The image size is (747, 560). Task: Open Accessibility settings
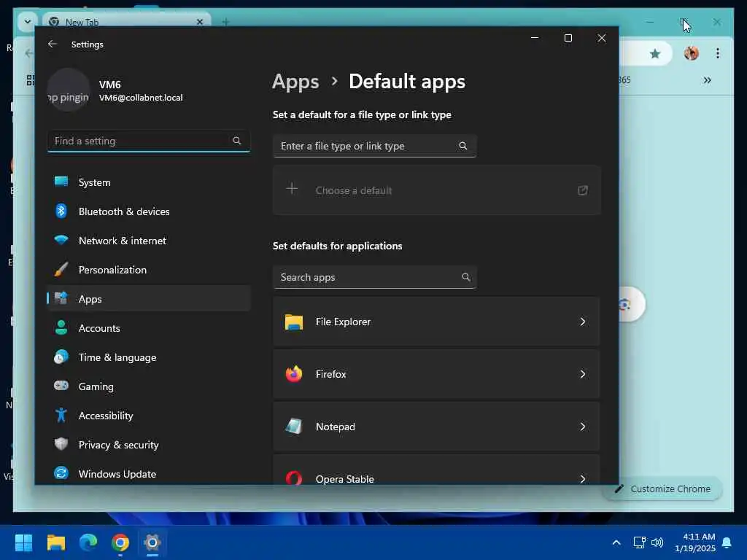(x=149, y=415)
